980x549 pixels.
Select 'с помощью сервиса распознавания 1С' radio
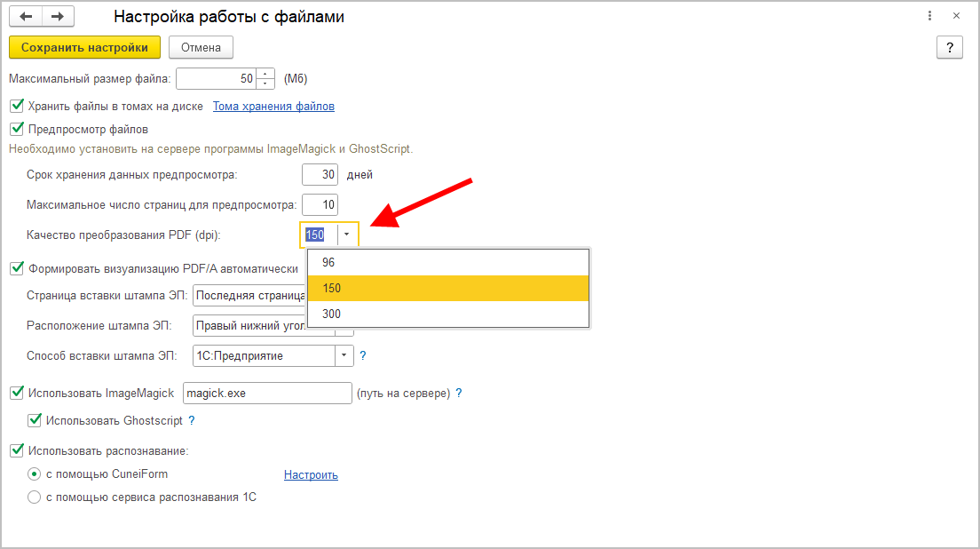click(35, 497)
